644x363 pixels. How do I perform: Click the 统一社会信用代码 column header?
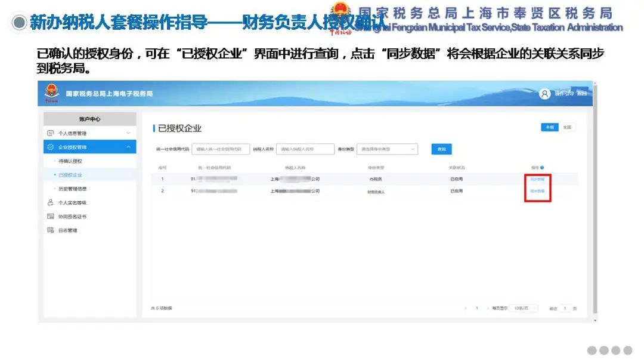[x=215, y=168]
